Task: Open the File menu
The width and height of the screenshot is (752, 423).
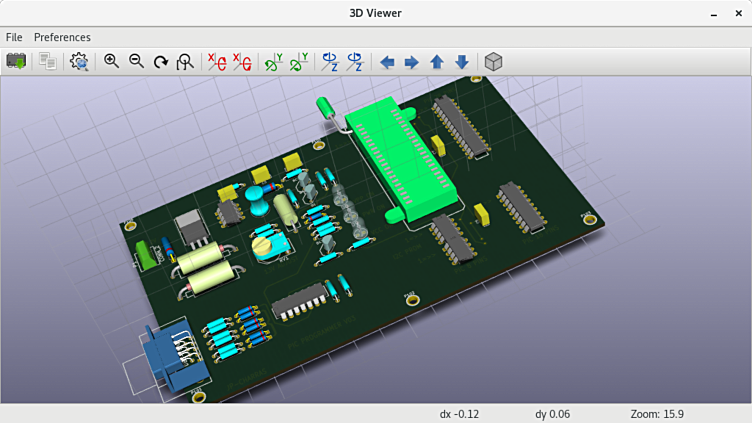Action: 14,37
